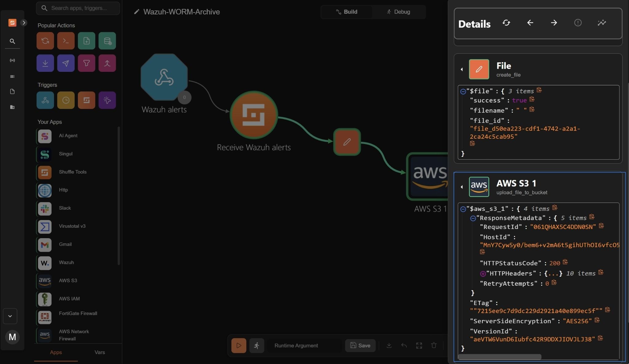Edit workflow name with pencil icon

(x=137, y=12)
